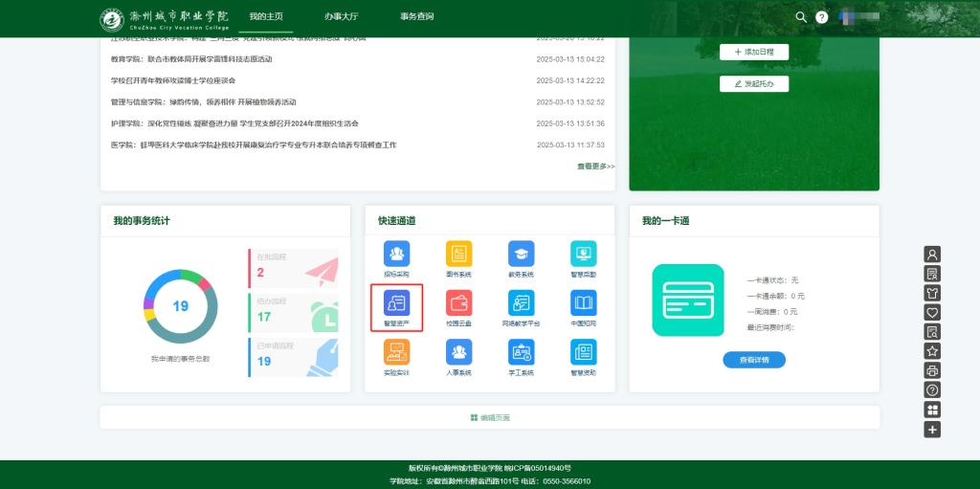Click the 查看详情 card button

click(x=754, y=360)
